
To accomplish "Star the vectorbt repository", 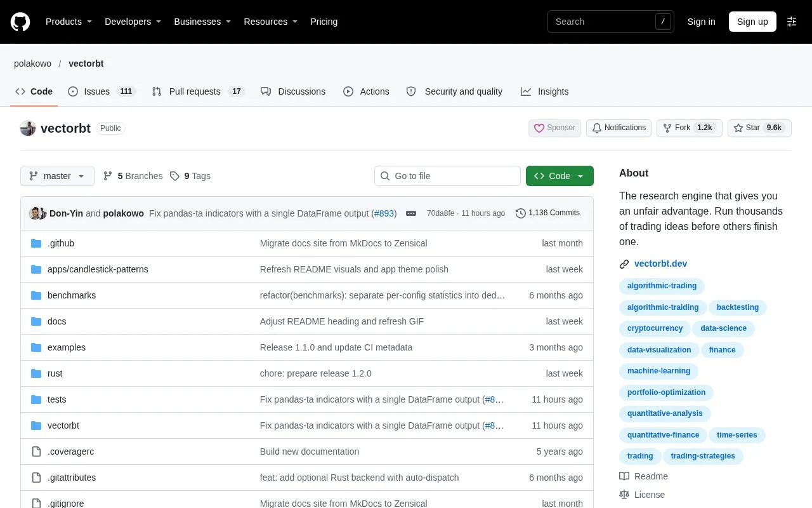I will pos(759,128).
